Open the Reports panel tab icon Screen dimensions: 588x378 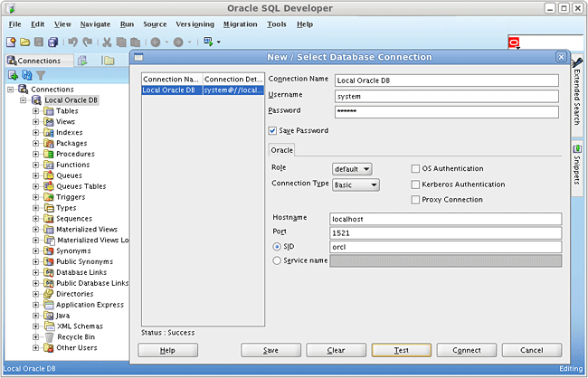[x=82, y=61]
